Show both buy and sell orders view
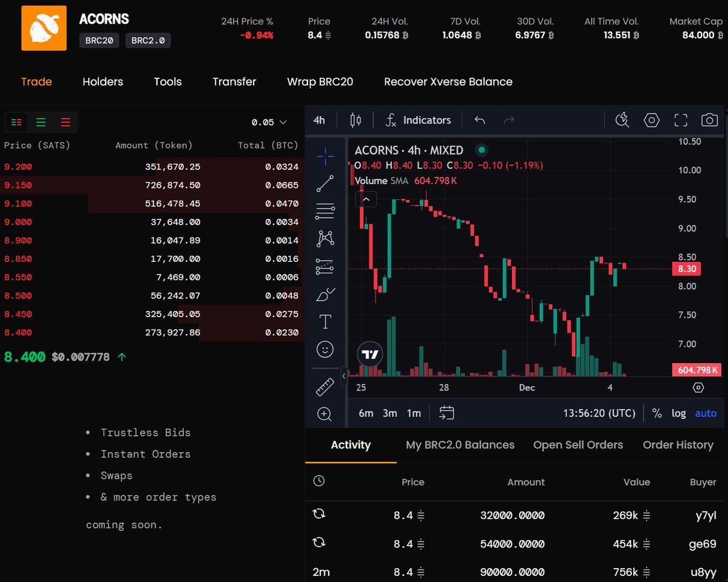 coord(16,122)
